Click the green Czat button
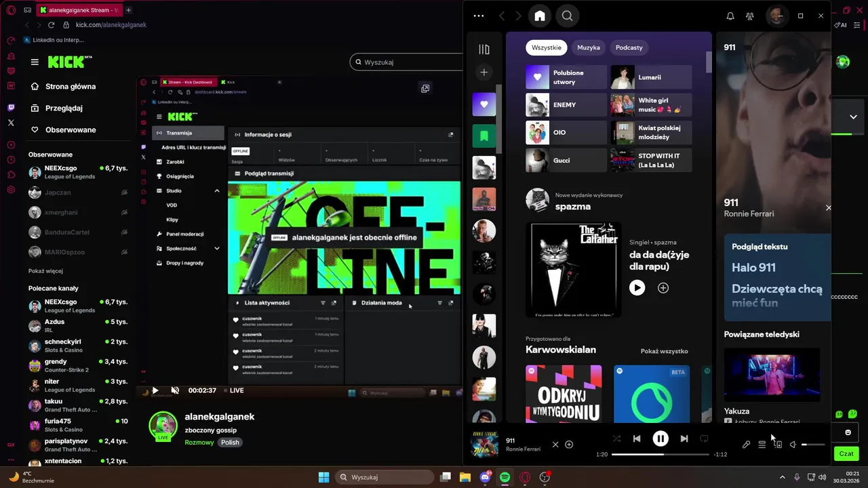868x488 pixels. click(846, 453)
